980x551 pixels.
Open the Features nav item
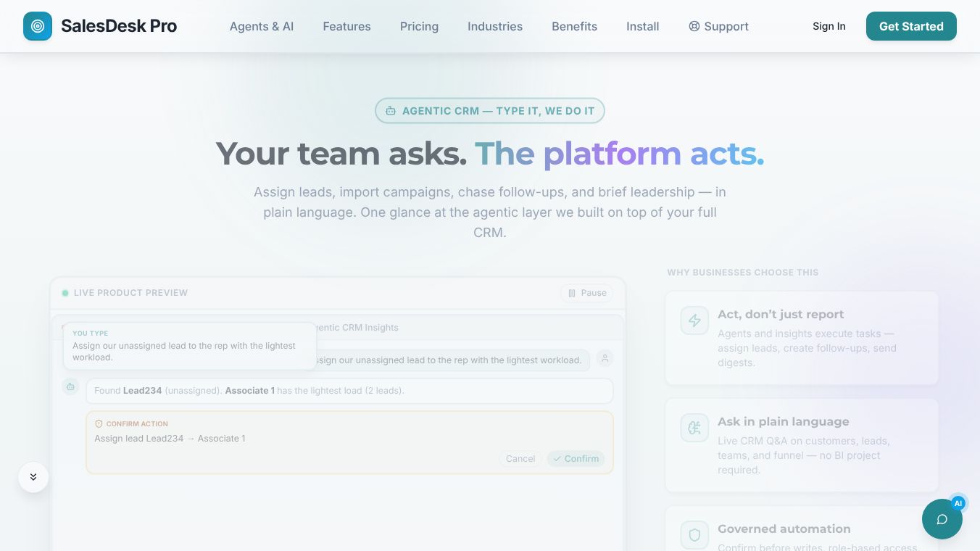click(x=346, y=26)
